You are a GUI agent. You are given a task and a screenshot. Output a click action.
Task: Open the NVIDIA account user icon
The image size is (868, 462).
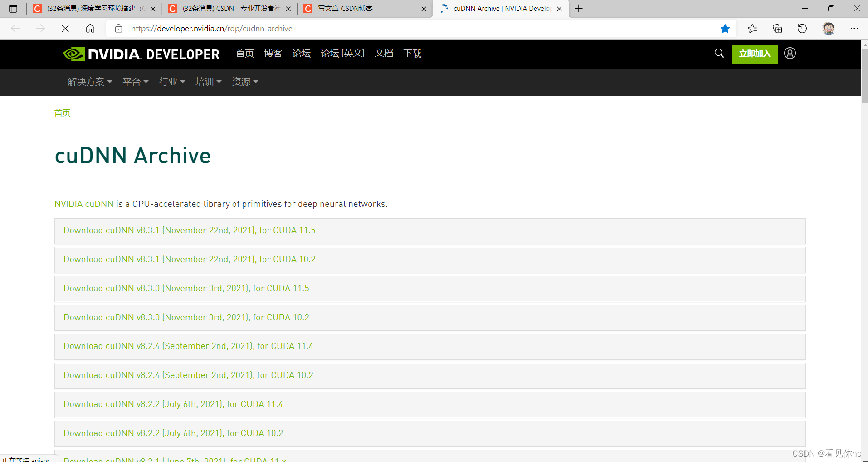(x=790, y=54)
